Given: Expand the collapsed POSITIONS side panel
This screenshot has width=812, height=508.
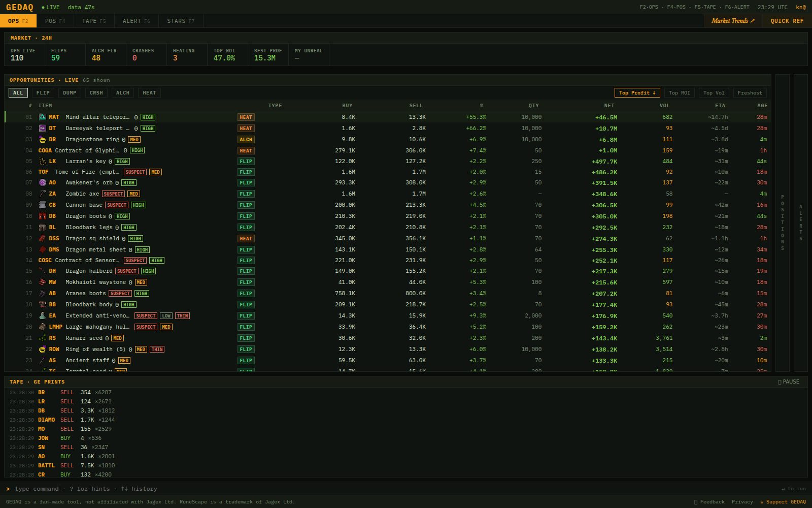Looking at the screenshot, I should tap(783, 223).
